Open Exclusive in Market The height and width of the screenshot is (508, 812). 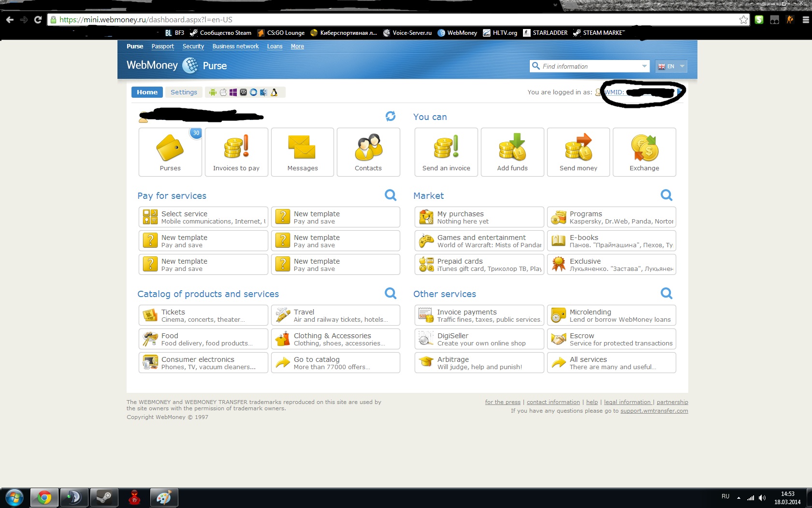(611, 264)
